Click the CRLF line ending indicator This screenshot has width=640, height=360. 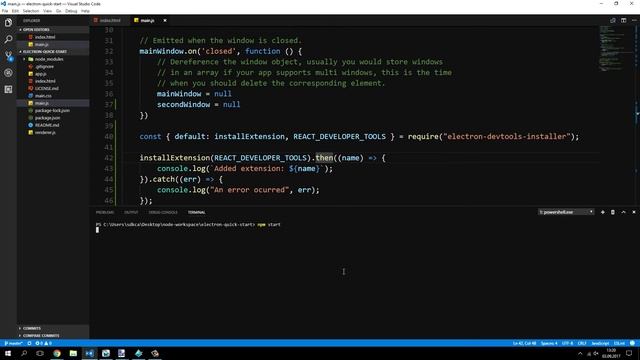(x=582, y=343)
